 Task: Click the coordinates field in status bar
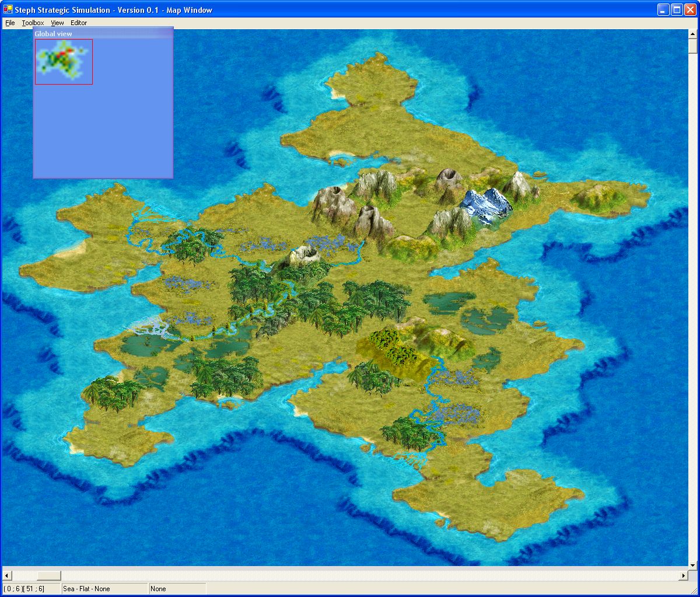[31, 589]
